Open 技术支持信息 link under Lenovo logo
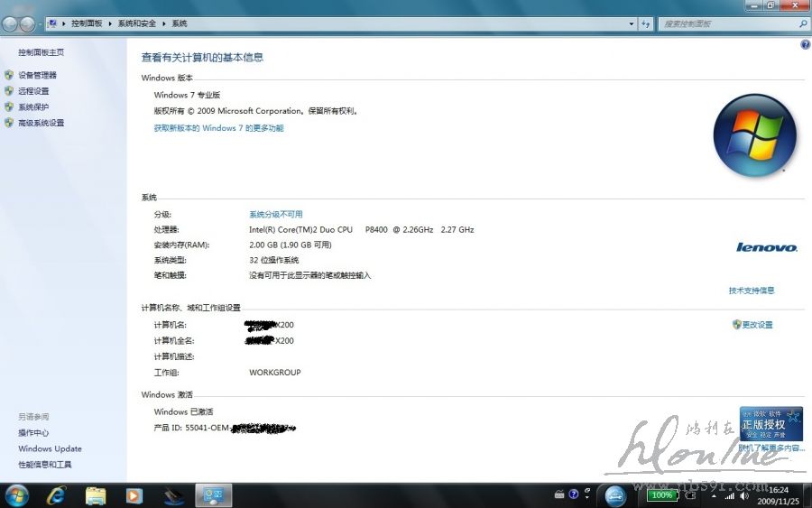 click(752, 291)
